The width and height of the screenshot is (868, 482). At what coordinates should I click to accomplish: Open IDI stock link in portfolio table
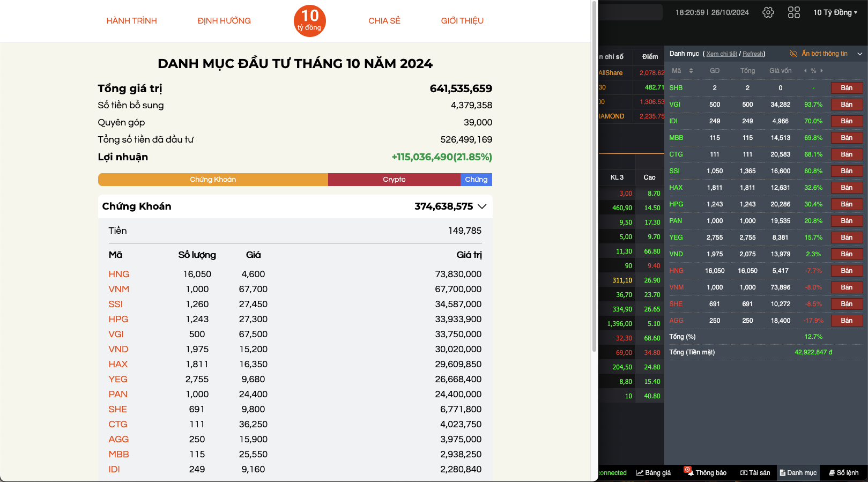pyautogui.click(x=114, y=469)
